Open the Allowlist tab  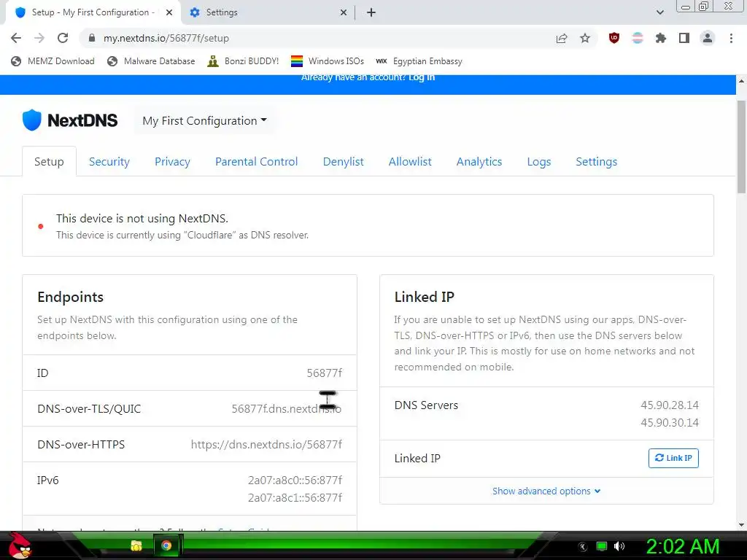tap(410, 161)
